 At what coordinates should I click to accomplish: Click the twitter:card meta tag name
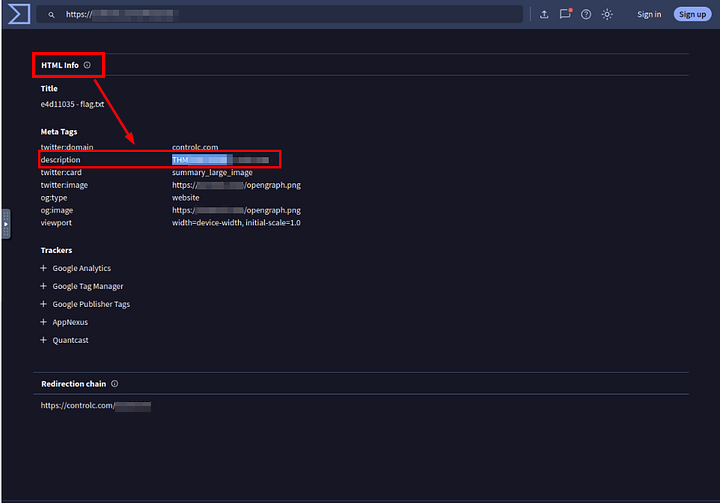61,173
